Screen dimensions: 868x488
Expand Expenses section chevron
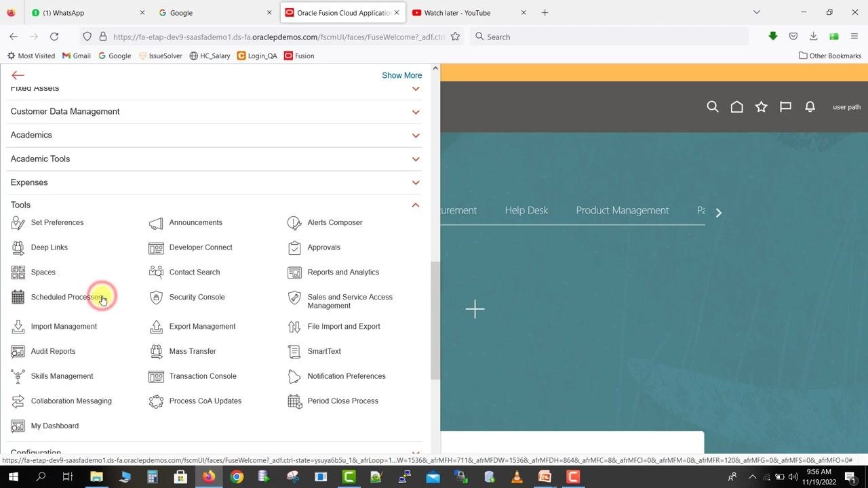(416, 182)
